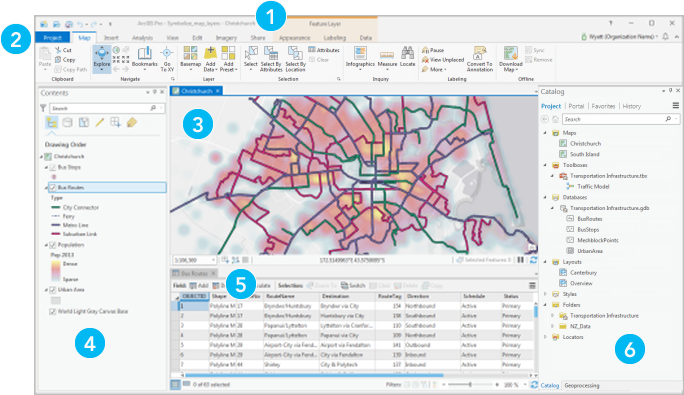
Task: Click the notifications bell icon
Action: tap(665, 37)
